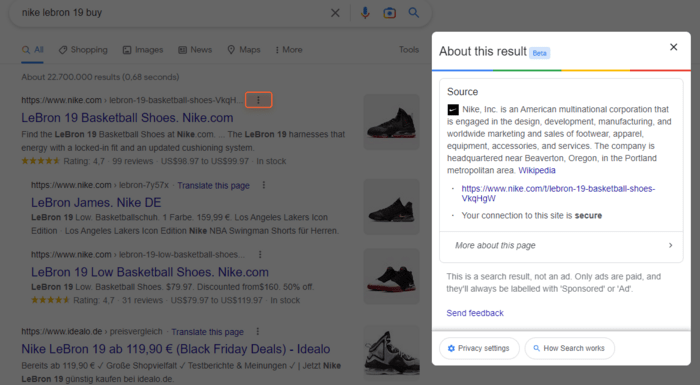This screenshot has width=700, height=385.
Task: Open the Nike LeBron 19 Idealo result
Action: pyautogui.click(x=176, y=349)
